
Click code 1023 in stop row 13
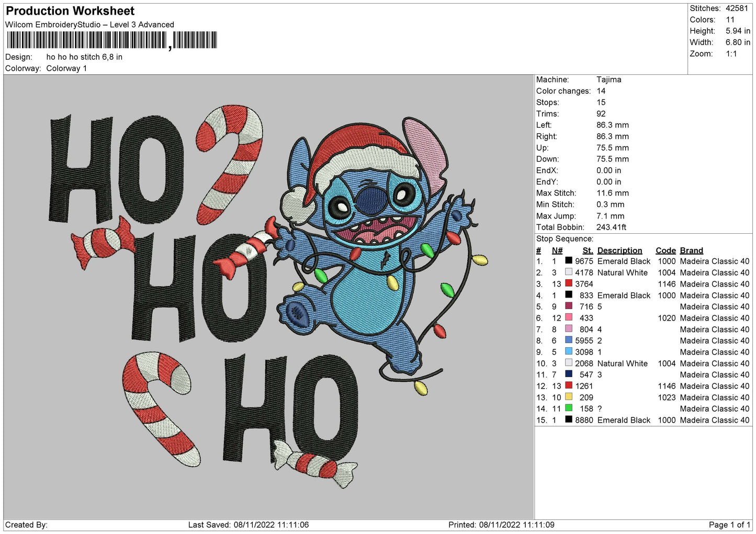click(x=667, y=397)
